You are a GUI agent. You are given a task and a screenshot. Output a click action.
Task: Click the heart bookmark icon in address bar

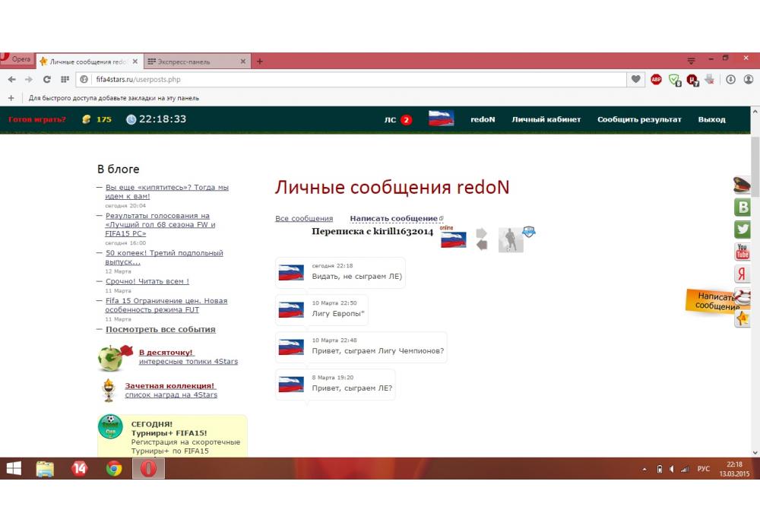point(636,79)
